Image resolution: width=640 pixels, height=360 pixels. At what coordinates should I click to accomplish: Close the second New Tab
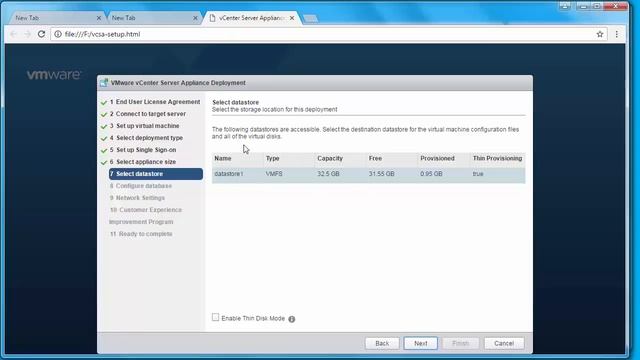(195, 18)
